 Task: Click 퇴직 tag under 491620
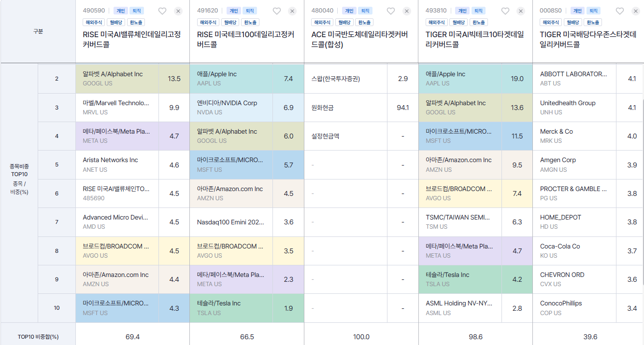249,11
